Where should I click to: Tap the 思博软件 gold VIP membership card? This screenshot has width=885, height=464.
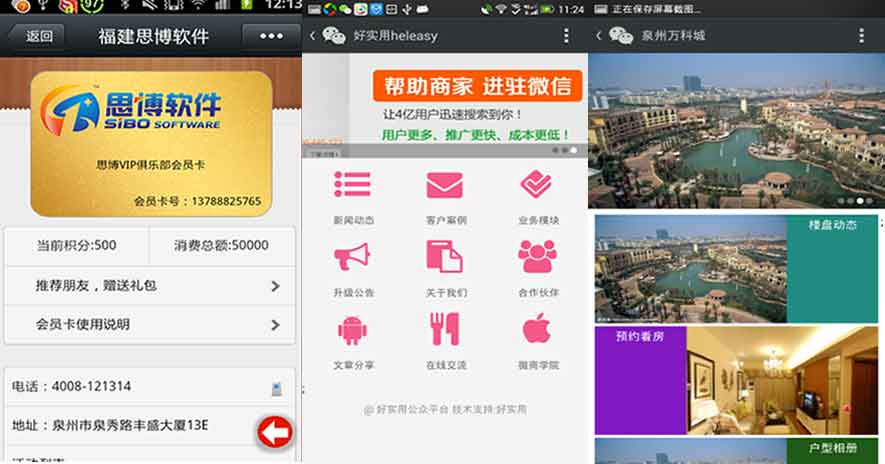pyautogui.click(x=151, y=143)
